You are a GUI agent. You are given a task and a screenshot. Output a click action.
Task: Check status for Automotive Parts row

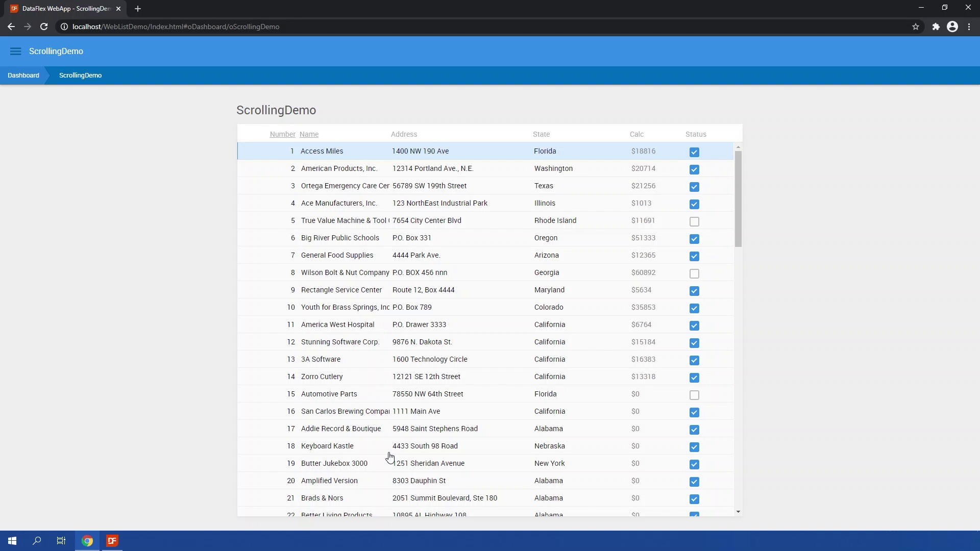point(694,395)
